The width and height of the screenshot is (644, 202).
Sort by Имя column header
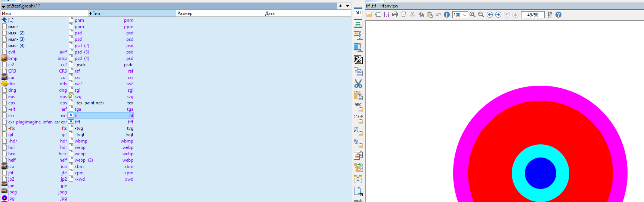44,13
